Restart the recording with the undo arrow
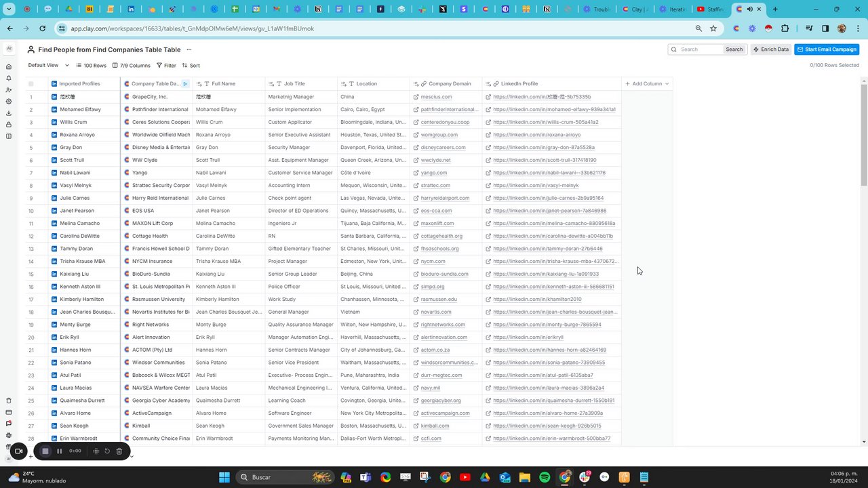The width and height of the screenshot is (868, 488). pos(107,451)
